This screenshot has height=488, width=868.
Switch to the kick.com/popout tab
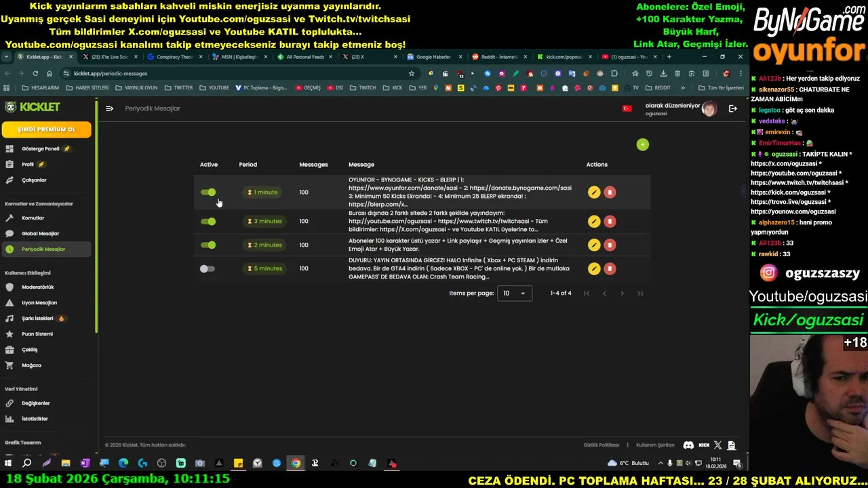(564, 57)
